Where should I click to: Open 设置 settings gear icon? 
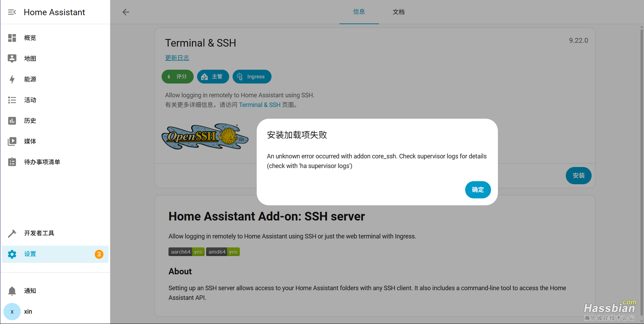(x=12, y=254)
